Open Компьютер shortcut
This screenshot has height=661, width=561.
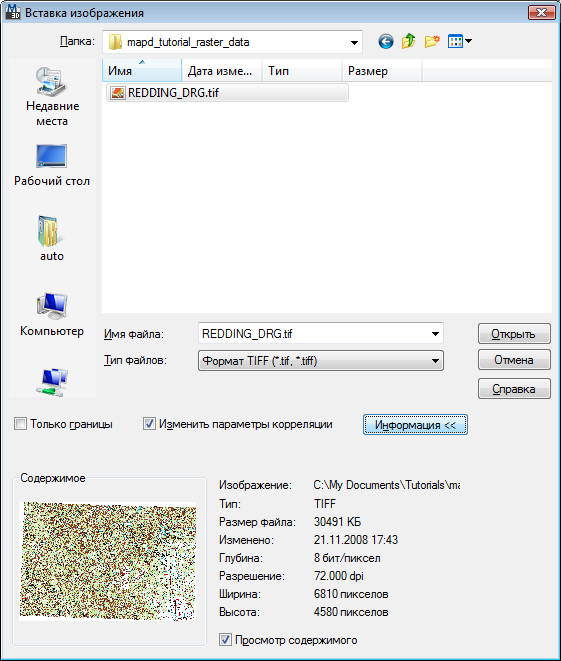tap(52, 314)
